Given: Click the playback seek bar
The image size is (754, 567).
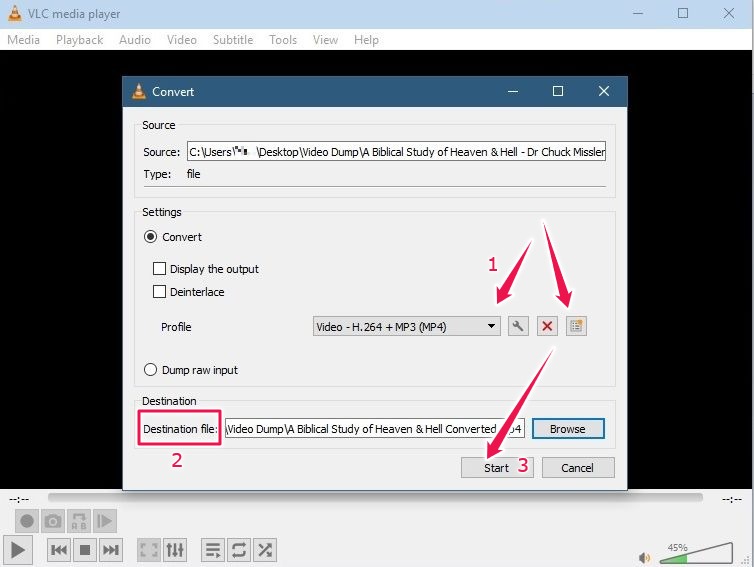Looking at the screenshot, I should tap(375, 498).
